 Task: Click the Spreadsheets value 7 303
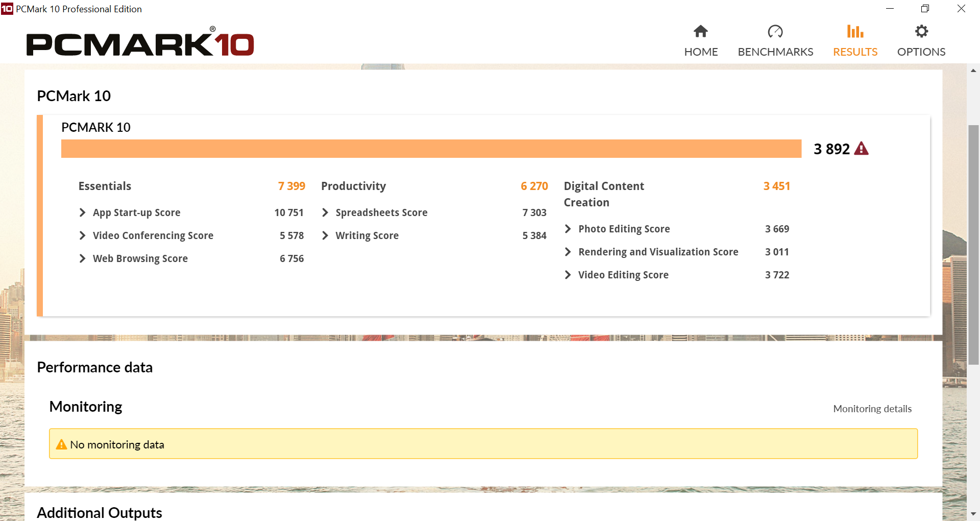(534, 212)
